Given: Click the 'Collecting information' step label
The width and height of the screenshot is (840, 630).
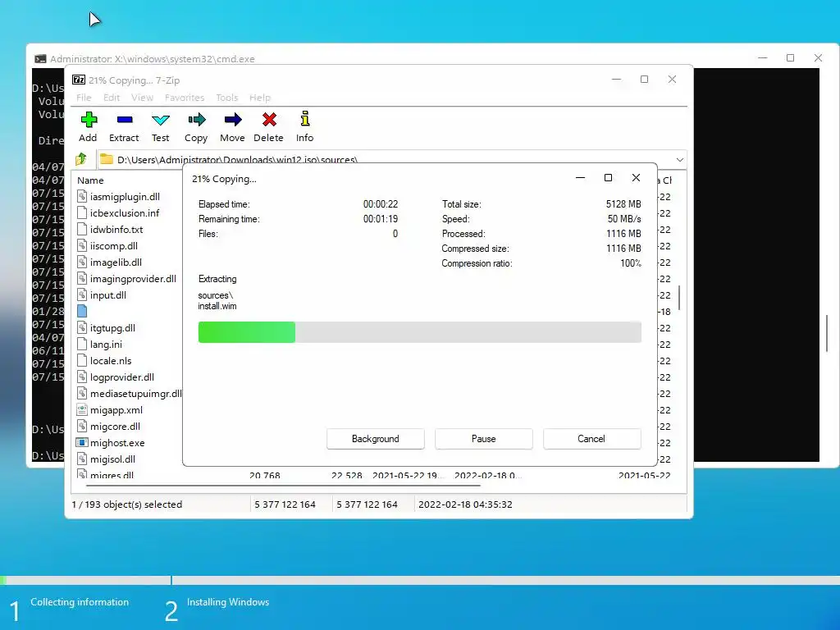Looking at the screenshot, I should click(80, 602).
